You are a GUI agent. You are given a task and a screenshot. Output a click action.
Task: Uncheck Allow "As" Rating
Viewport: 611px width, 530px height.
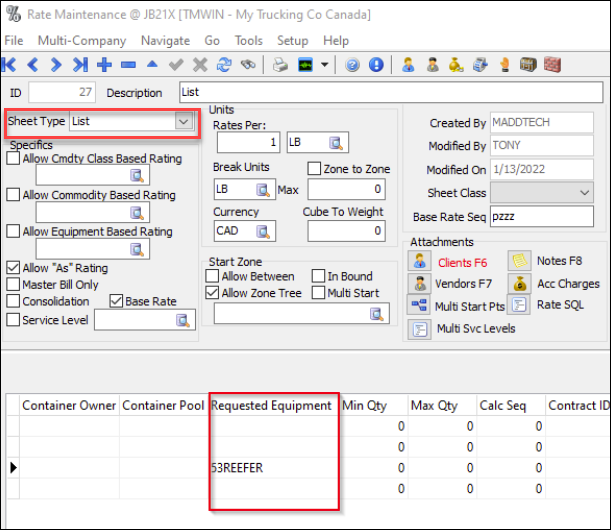tap(13, 268)
